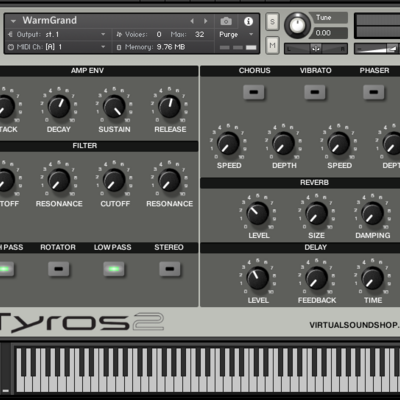
Task: Toggle the Stereo button
Action: (x=170, y=269)
